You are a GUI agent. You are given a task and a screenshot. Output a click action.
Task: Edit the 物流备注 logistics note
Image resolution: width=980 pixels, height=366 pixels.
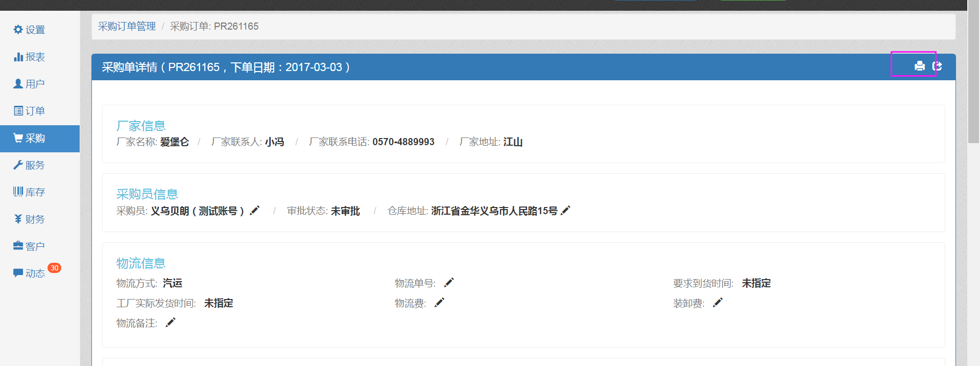pyautogui.click(x=170, y=322)
